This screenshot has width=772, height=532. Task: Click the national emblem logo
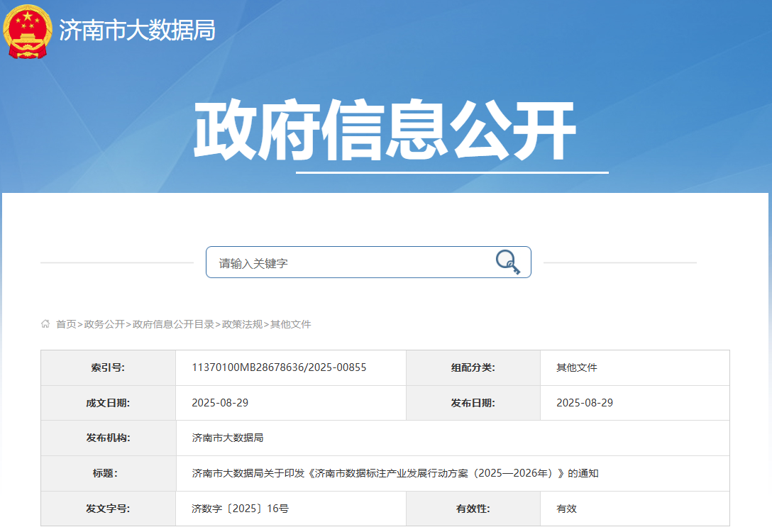click(28, 31)
